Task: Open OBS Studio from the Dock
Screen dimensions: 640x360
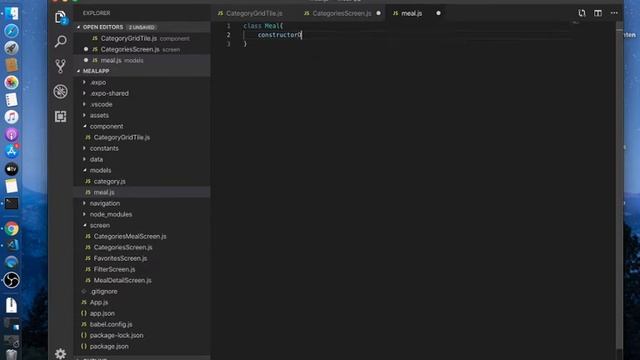Action: point(11,280)
